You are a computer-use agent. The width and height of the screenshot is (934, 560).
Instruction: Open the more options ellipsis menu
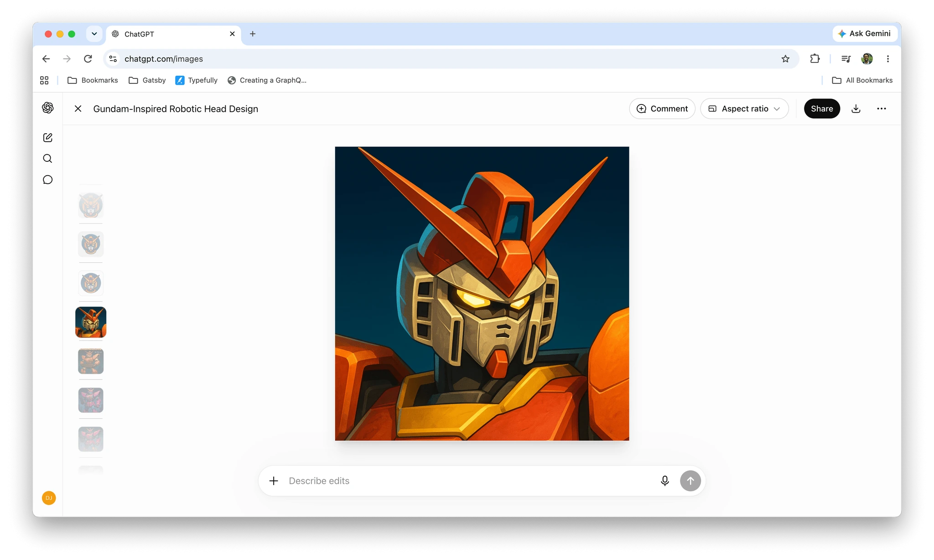point(882,109)
